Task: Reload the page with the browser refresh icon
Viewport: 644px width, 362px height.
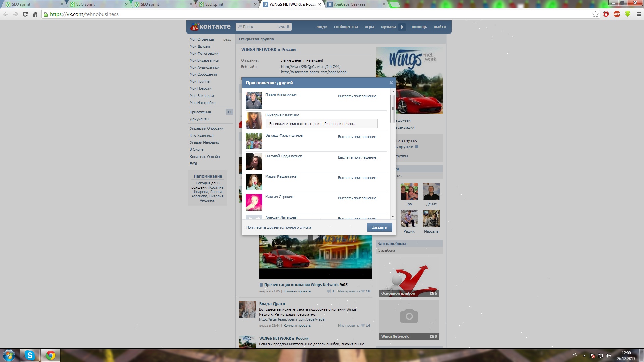Action: coord(25,14)
